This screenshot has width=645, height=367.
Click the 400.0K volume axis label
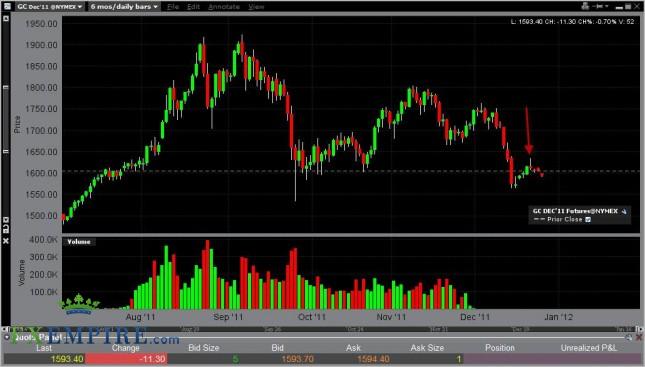[x=43, y=239]
